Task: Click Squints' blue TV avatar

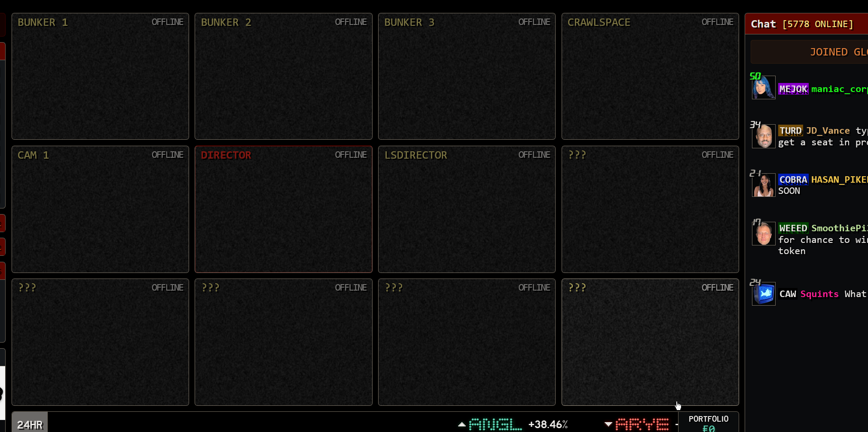Action: [x=764, y=294]
